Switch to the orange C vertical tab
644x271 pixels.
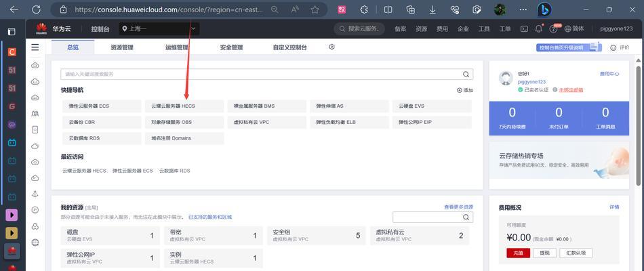(12, 52)
